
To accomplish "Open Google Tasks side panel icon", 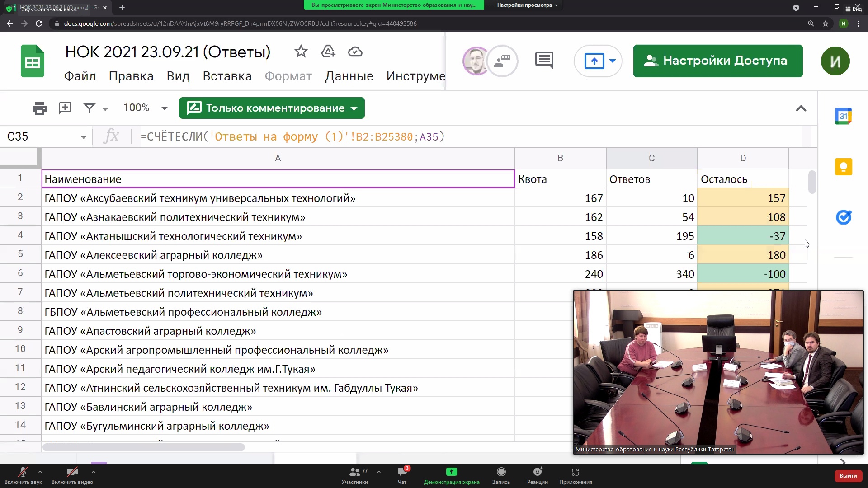I will pyautogui.click(x=843, y=217).
